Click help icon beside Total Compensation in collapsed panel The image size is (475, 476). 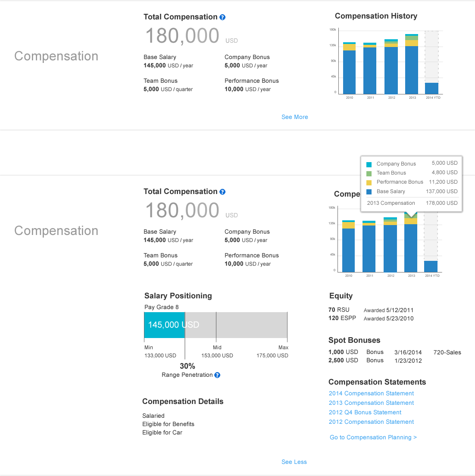[x=222, y=17]
